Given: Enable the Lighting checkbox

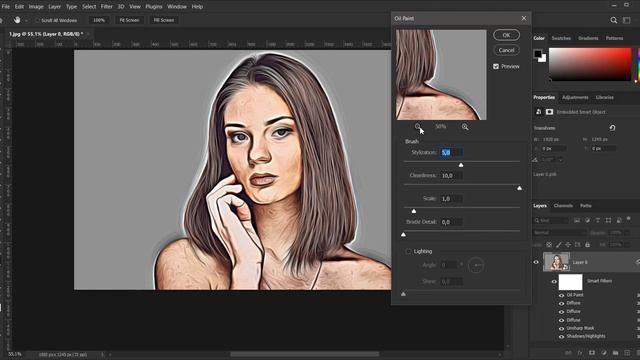Looking at the screenshot, I should tap(408, 251).
